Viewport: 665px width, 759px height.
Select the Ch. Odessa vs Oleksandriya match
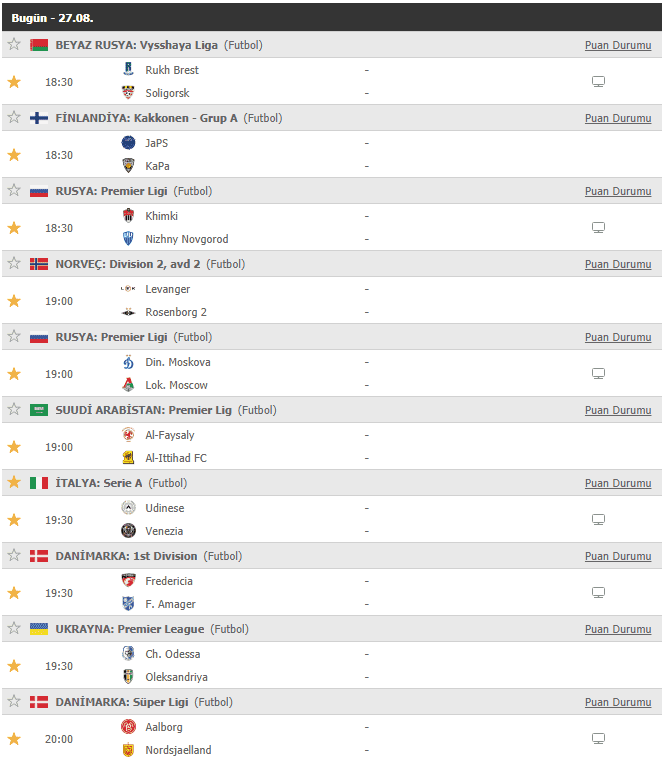(x=332, y=665)
